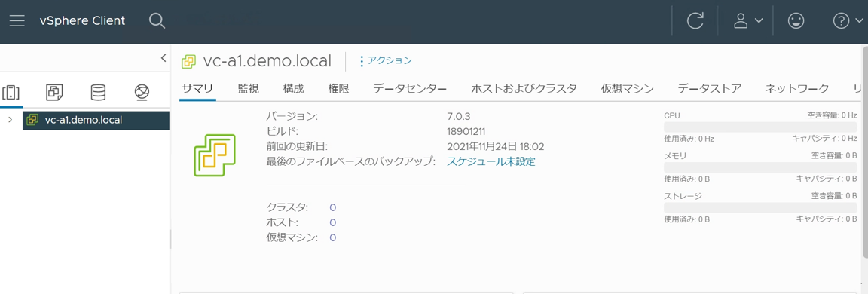
Task: Open the user account menu
Action: pos(748,21)
